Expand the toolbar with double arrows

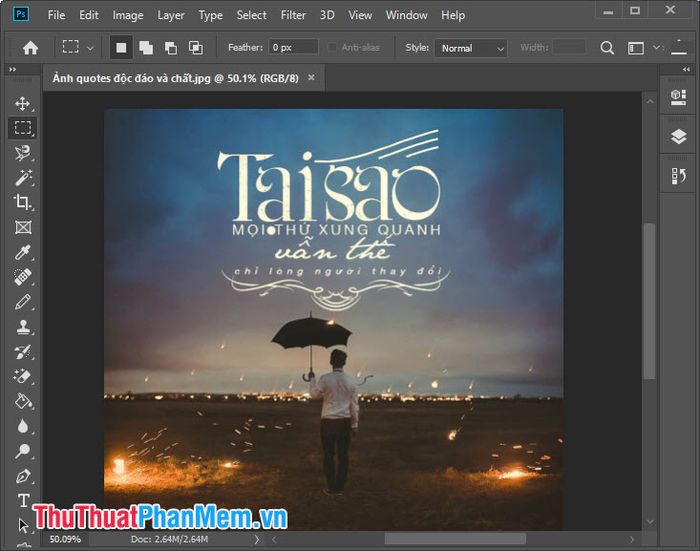[x=12, y=69]
